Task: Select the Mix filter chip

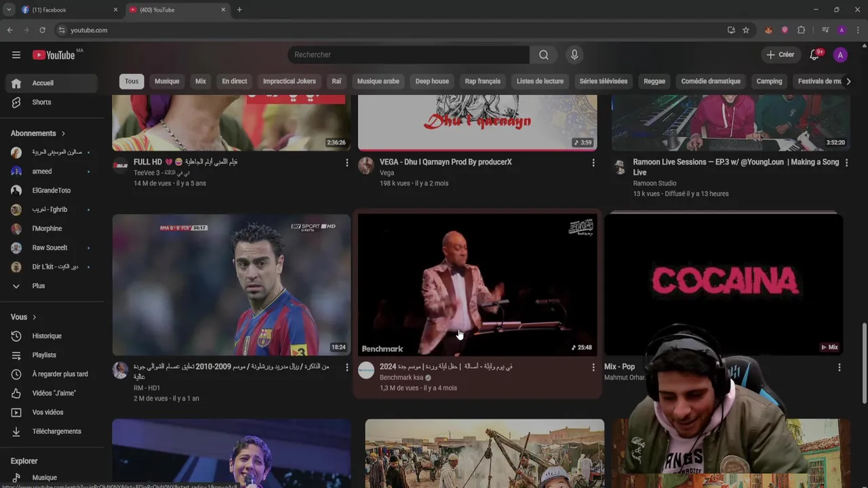Action: point(201,81)
